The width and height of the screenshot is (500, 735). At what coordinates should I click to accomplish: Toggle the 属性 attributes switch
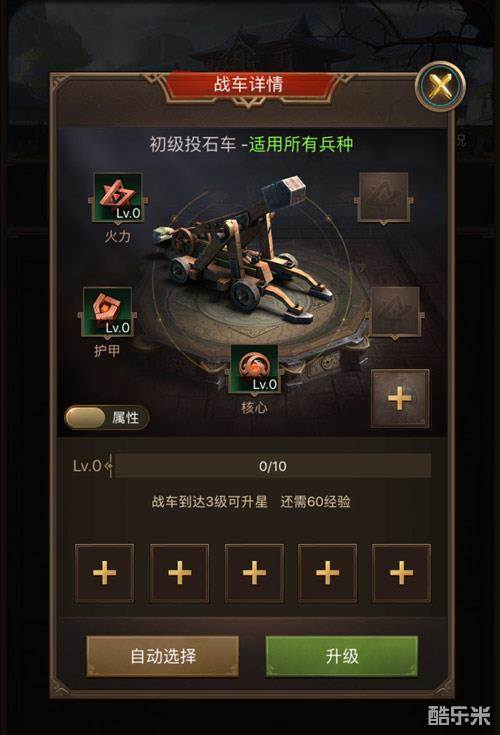pos(107,418)
